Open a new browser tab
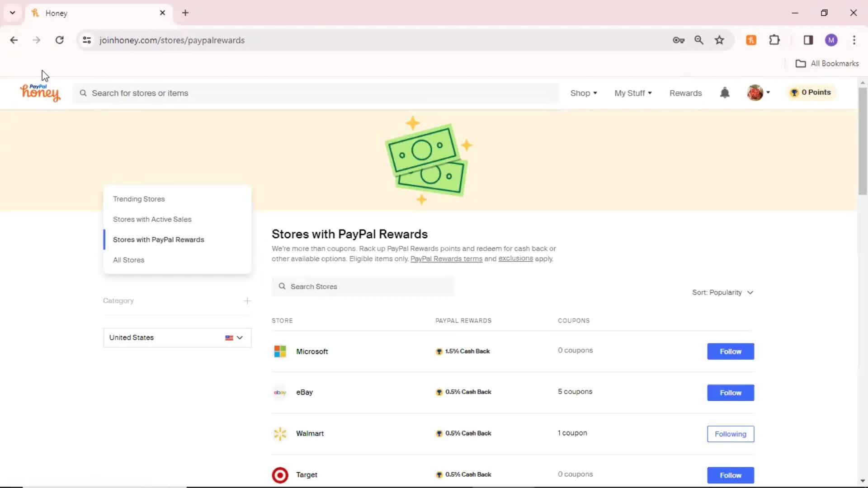868x488 pixels. coord(185,13)
